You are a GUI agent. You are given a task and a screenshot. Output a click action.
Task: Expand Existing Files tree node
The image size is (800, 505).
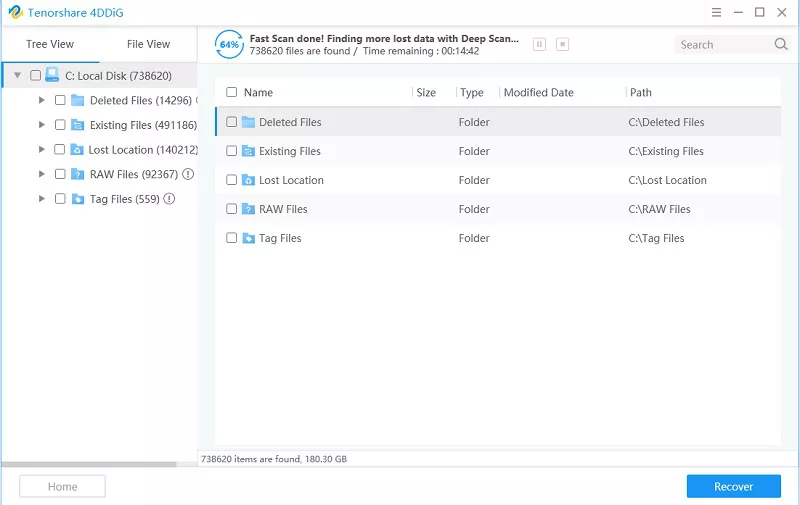tap(42, 124)
